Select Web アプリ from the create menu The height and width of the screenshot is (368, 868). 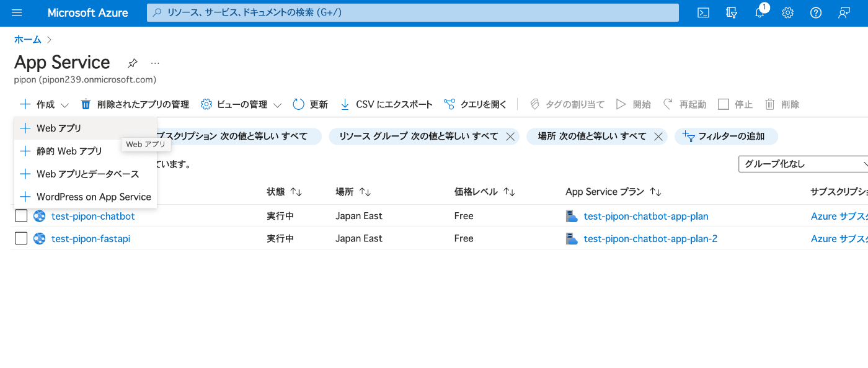86,128
